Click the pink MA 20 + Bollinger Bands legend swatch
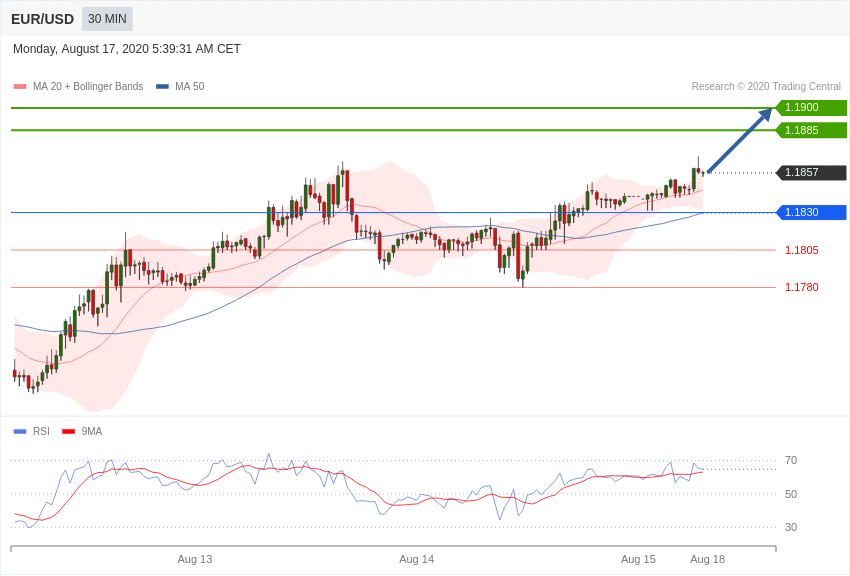The height and width of the screenshot is (576, 850). (20, 87)
